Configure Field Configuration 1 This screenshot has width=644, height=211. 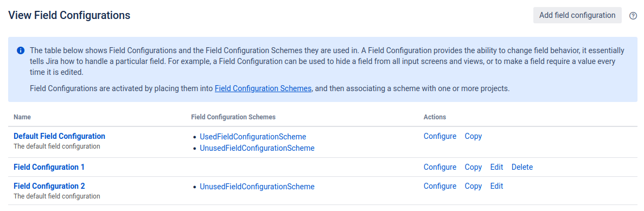point(440,167)
